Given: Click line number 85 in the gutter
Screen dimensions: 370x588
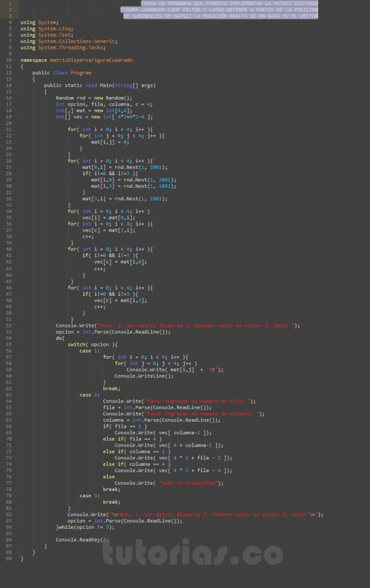Looking at the screenshot, I should 9,533.
